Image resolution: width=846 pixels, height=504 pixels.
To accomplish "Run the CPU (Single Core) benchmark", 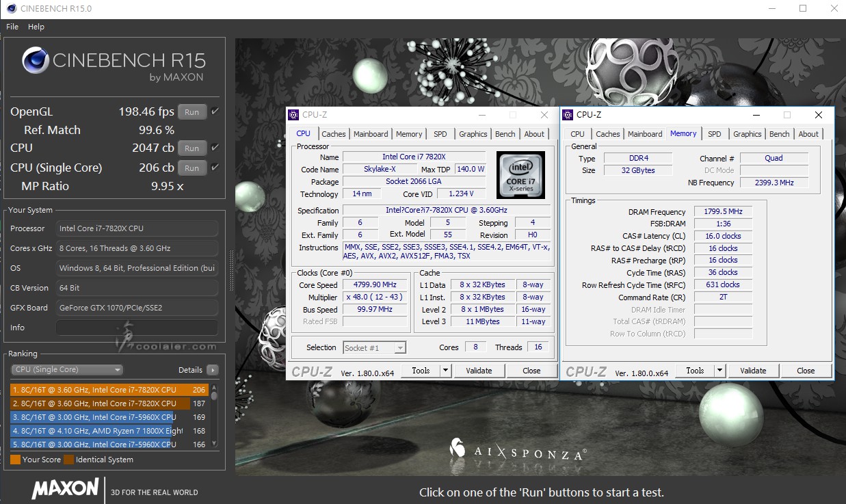I will (x=192, y=168).
